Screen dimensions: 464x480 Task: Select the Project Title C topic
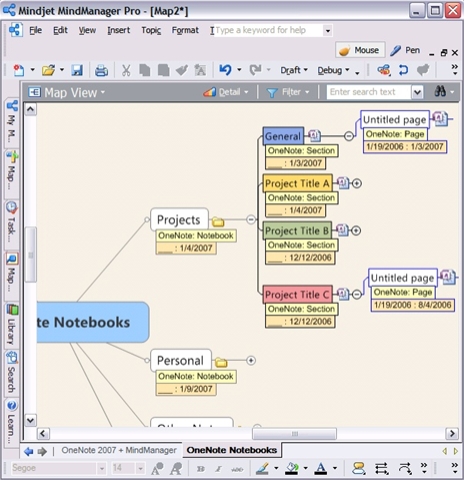point(297,294)
